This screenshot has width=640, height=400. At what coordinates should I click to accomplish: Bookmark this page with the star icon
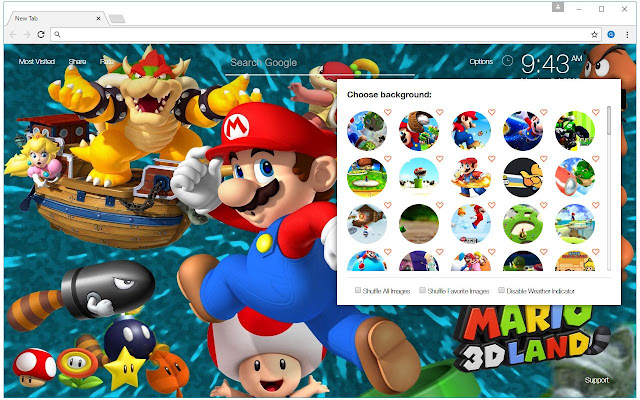594,35
